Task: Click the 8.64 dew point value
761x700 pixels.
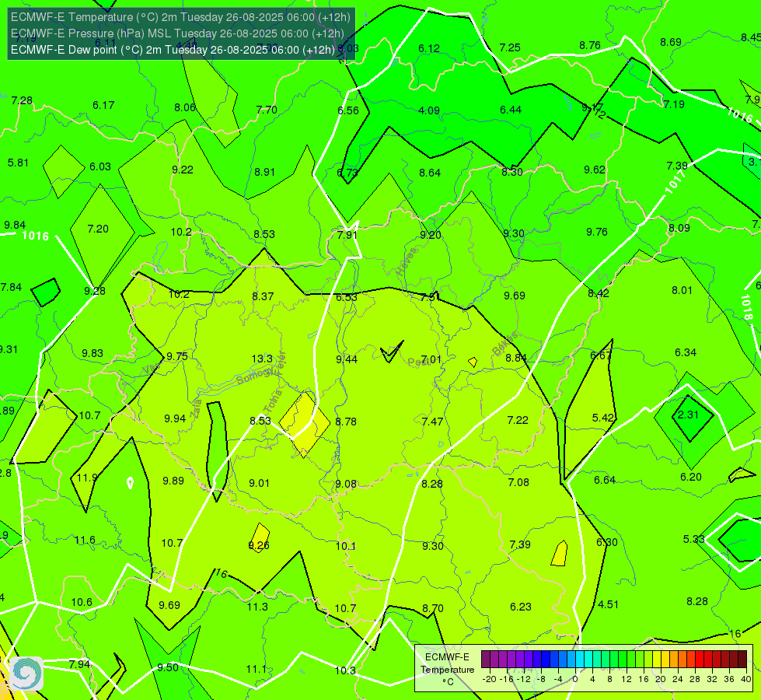Action: click(430, 173)
